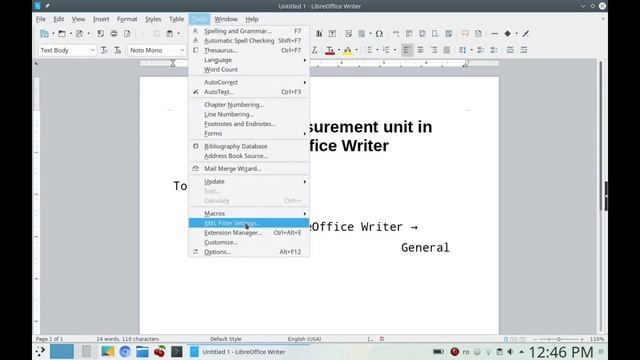Viewport: 640px width, 360px height.
Task: Toggle Automatic Spell Checking menu entry
Action: (249, 40)
